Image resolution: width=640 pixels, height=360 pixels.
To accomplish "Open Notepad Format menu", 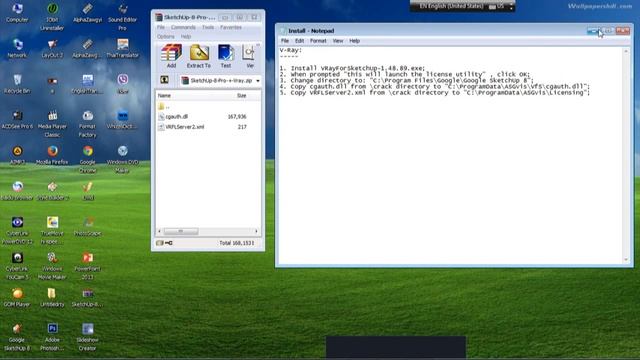I will tap(318, 41).
